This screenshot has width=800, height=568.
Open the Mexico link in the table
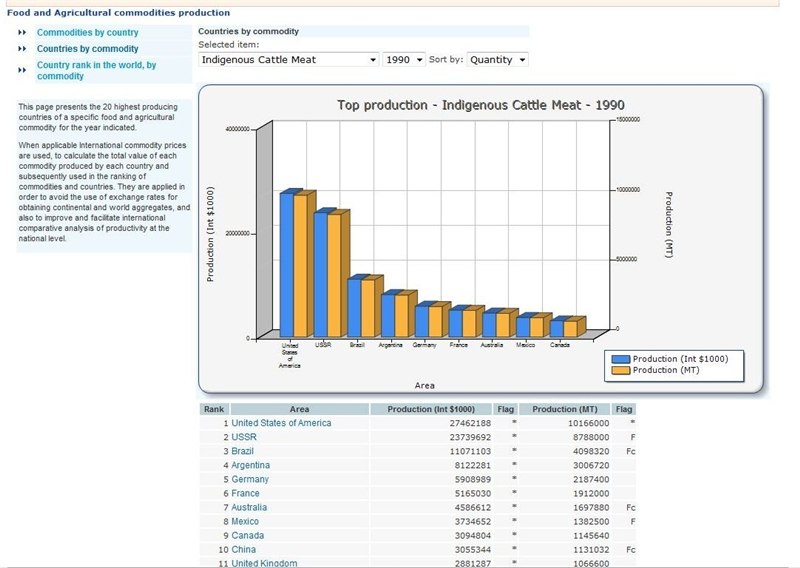coord(245,522)
